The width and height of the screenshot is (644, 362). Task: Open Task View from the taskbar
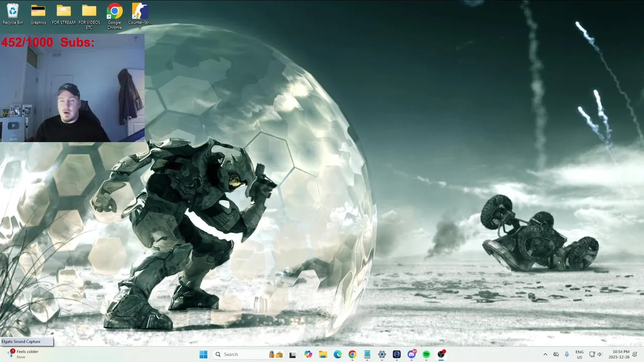tap(292, 354)
